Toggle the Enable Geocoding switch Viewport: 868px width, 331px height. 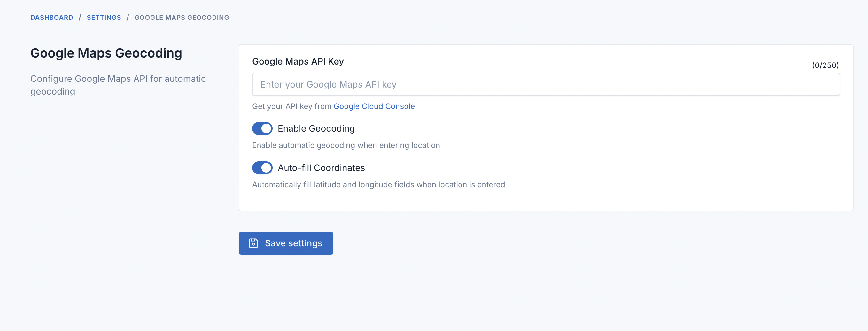pyautogui.click(x=262, y=128)
